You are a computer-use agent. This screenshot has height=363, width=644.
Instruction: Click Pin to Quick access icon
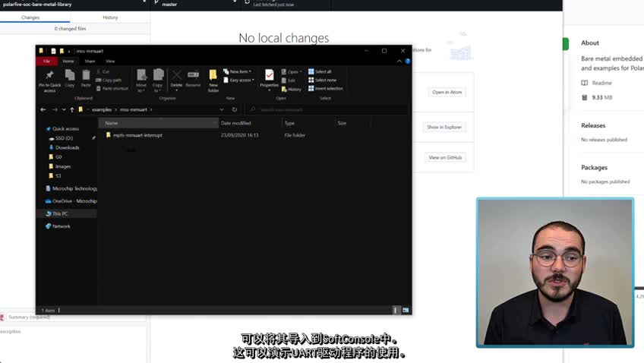click(49, 79)
